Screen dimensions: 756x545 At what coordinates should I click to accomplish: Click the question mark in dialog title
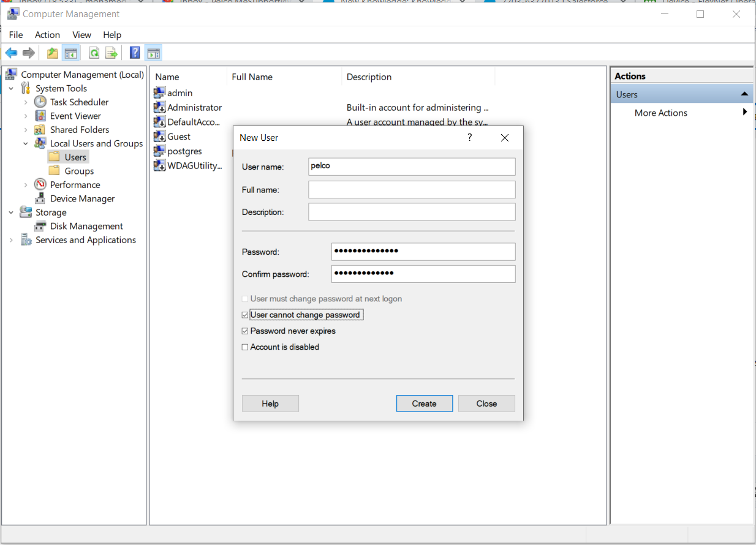470,138
